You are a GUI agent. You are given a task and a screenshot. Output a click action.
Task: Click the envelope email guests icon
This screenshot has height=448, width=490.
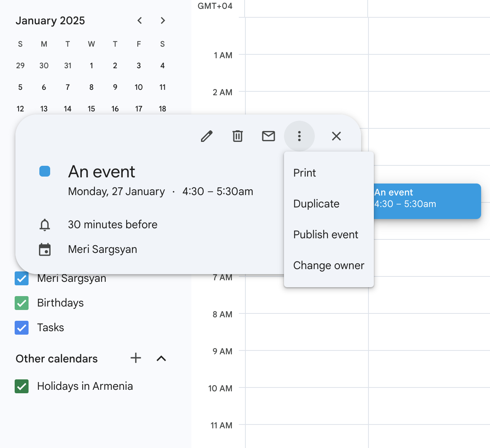[269, 136]
